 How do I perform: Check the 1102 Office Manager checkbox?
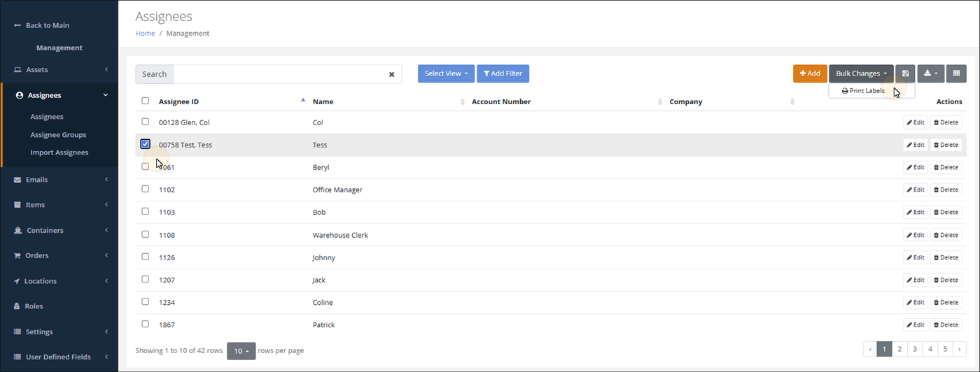[146, 189]
